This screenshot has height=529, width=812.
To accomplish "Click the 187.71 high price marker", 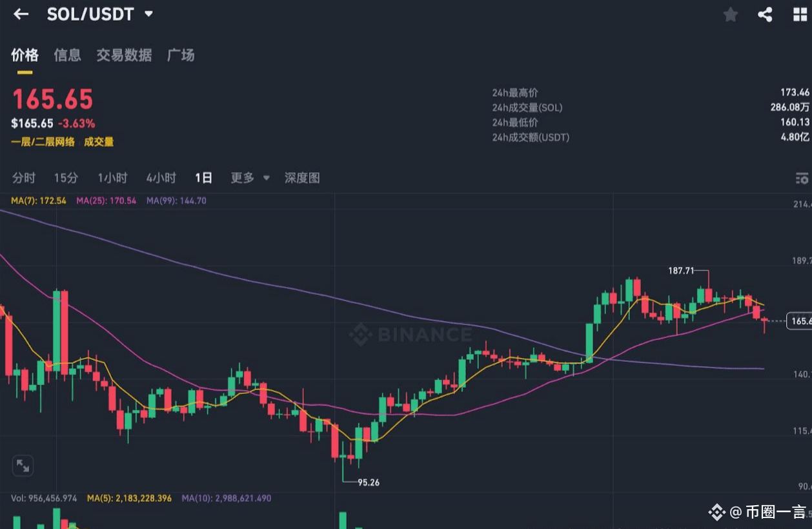I will [682, 271].
